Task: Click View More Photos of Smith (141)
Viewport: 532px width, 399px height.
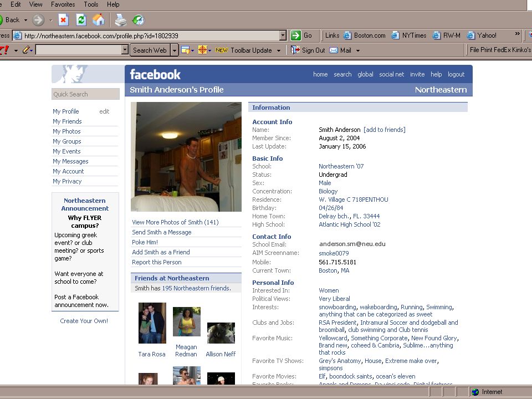Action: [175, 222]
